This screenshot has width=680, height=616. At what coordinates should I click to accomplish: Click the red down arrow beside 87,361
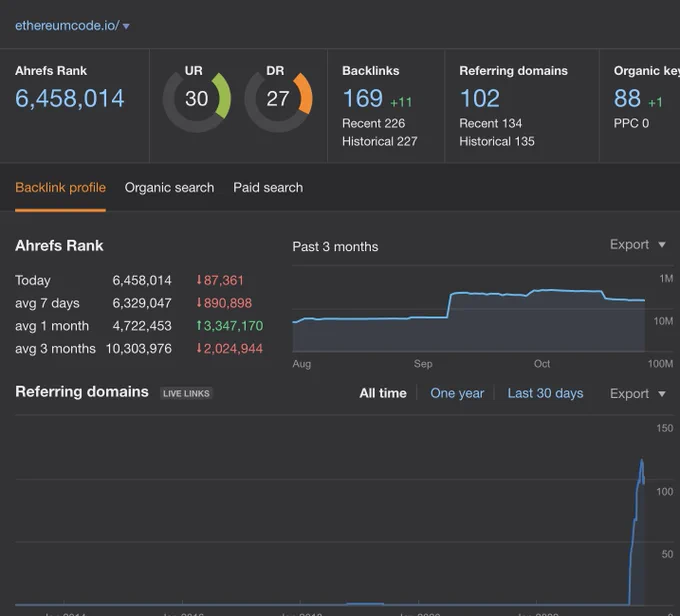coord(199,280)
